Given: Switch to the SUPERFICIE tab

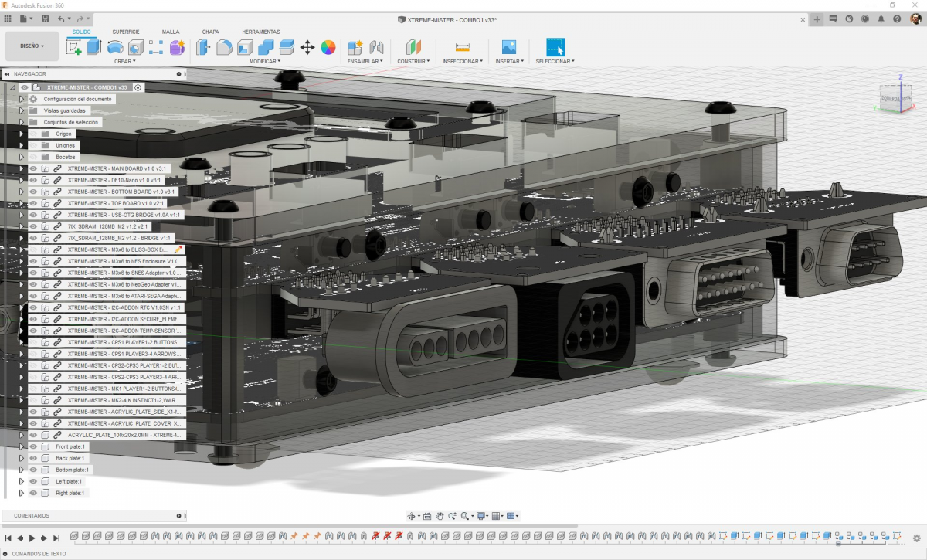Looking at the screenshot, I should click(x=126, y=32).
